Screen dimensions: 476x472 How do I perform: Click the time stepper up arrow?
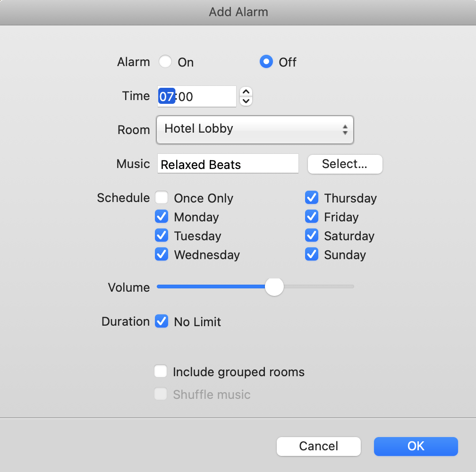[x=246, y=92]
